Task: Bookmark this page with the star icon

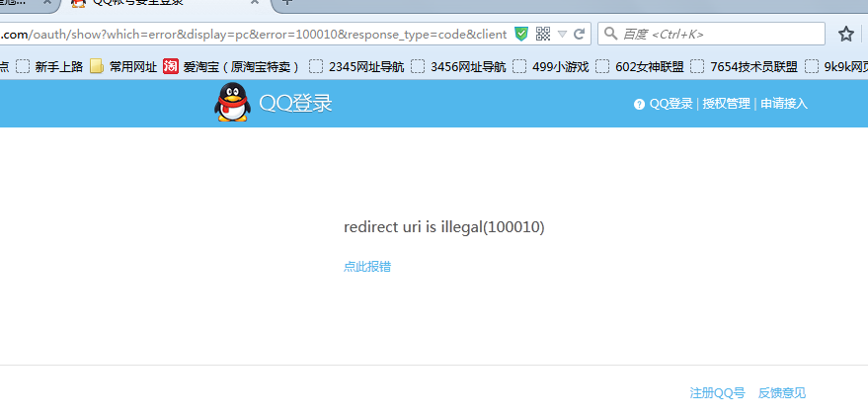Action: 846,35
